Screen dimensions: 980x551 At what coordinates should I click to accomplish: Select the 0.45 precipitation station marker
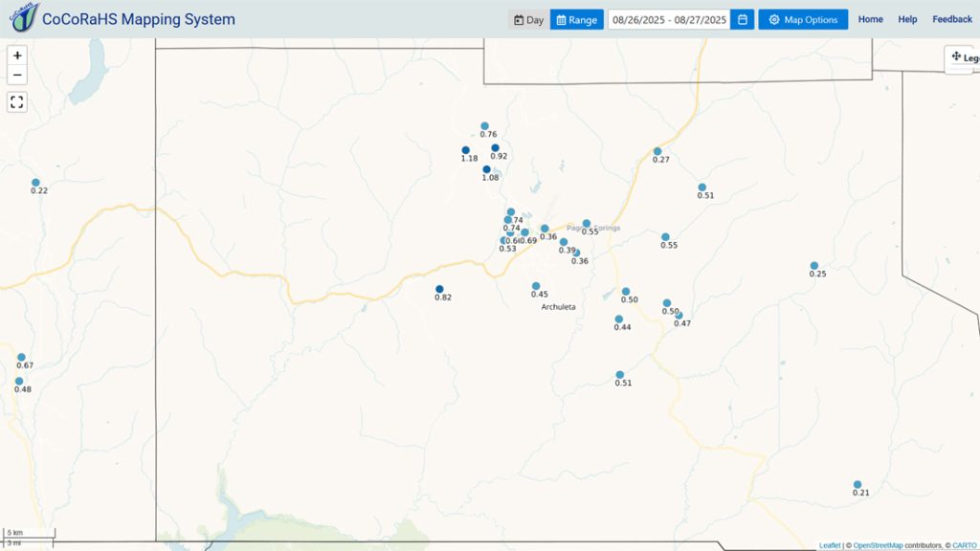click(x=536, y=286)
